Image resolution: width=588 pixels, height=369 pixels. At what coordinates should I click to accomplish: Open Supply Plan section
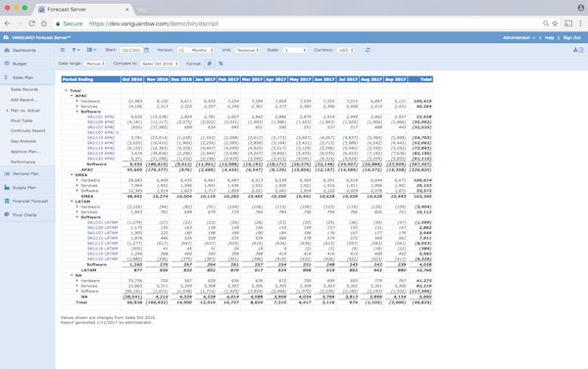(x=24, y=188)
